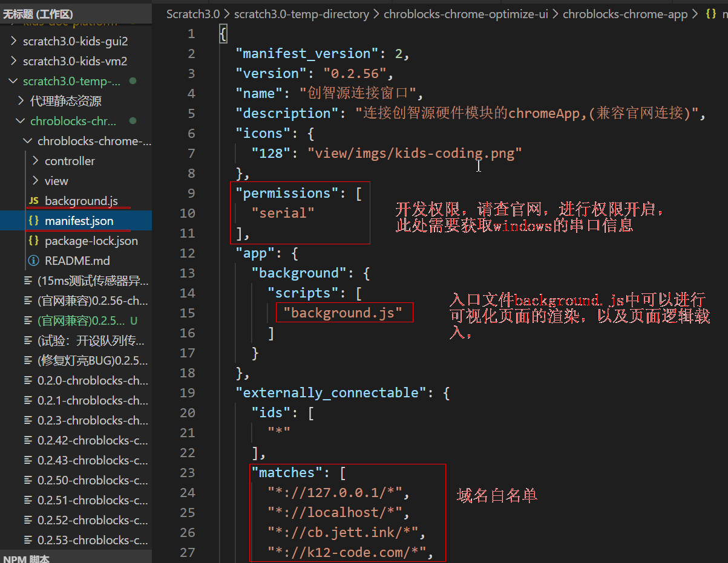Viewport: 728px width, 563px height.
Task: Expand the view folder
Action: coord(36,180)
